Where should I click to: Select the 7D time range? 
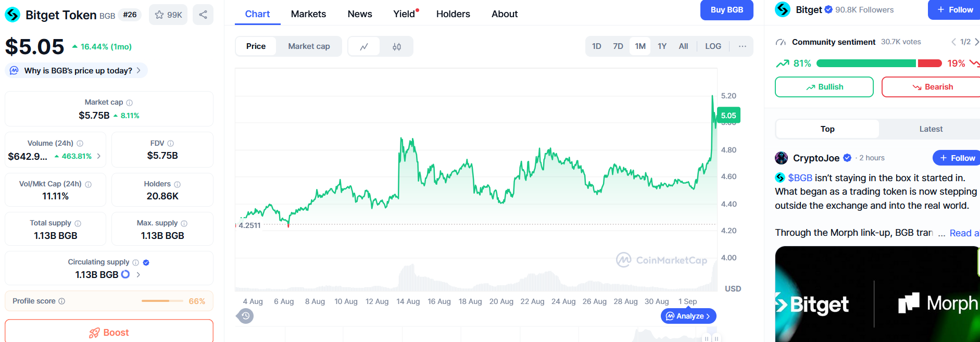click(x=618, y=46)
